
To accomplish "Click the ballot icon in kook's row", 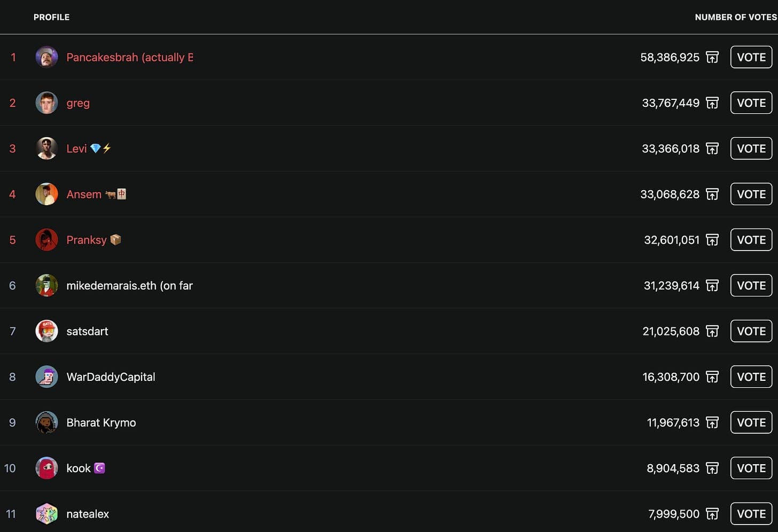I will [x=712, y=468].
